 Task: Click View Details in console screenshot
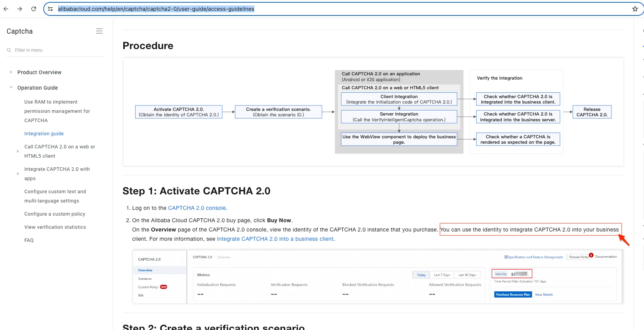pyautogui.click(x=544, y=294)
